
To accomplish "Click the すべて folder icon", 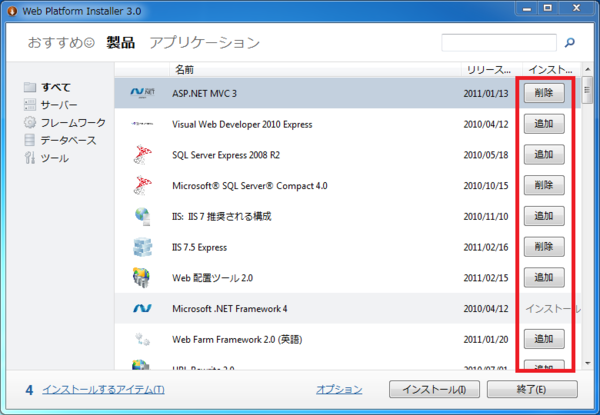I will pos(30,87).
